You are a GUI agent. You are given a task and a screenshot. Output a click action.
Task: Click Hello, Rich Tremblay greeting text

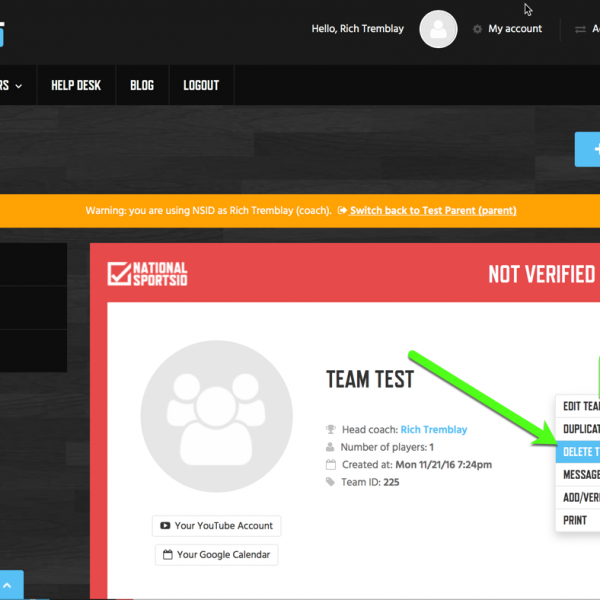pyautogui.click(x=357, y=29)
